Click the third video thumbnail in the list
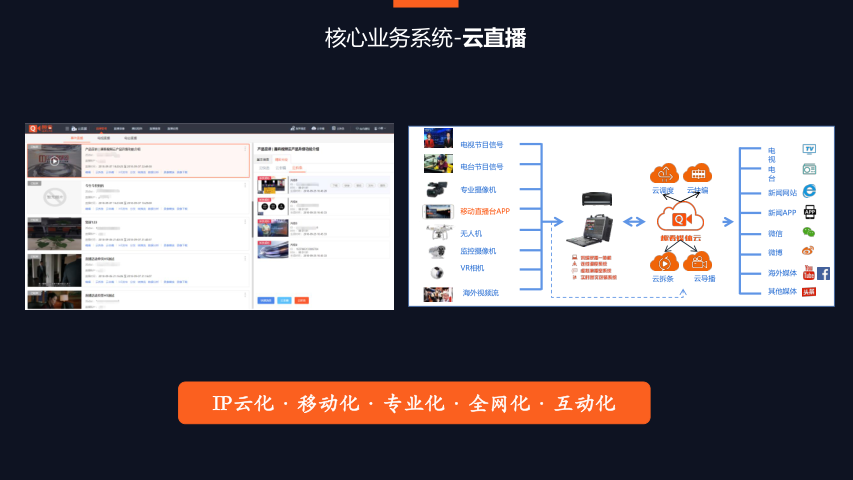The height and width of the screenshot is (480, 853). coord(55,232)
